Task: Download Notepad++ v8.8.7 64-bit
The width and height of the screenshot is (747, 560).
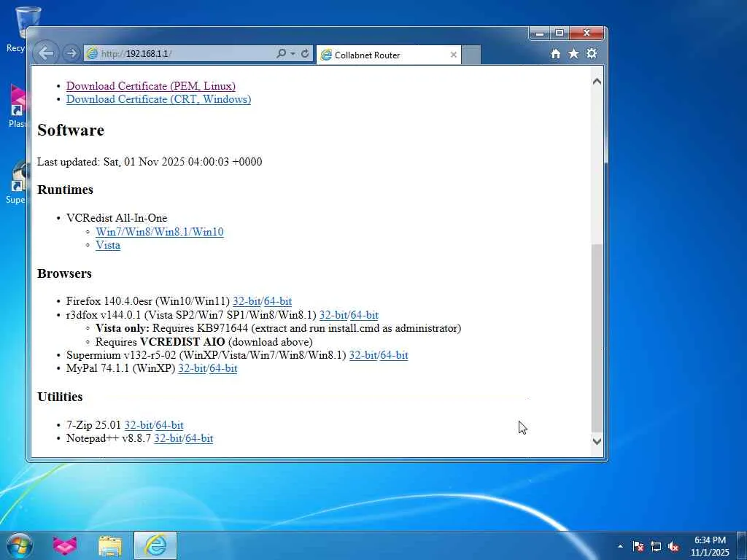Action: coord(199,438)
